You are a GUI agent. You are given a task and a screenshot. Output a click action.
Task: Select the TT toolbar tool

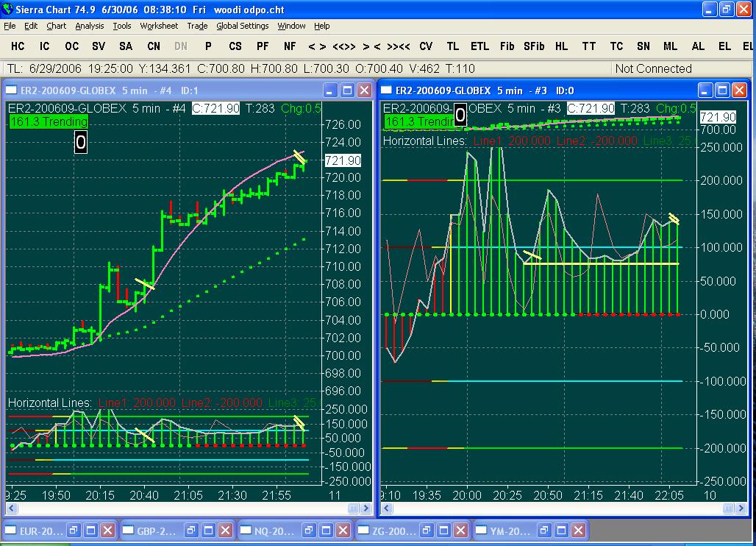click(x=589, y=46)
